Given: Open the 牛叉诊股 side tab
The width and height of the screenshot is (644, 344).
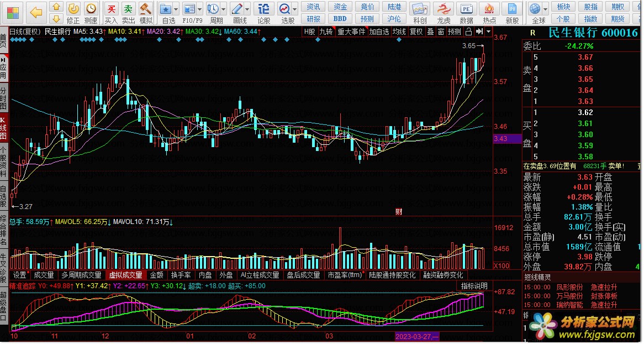Looking at the screenshot, I should tap(3, 268).
